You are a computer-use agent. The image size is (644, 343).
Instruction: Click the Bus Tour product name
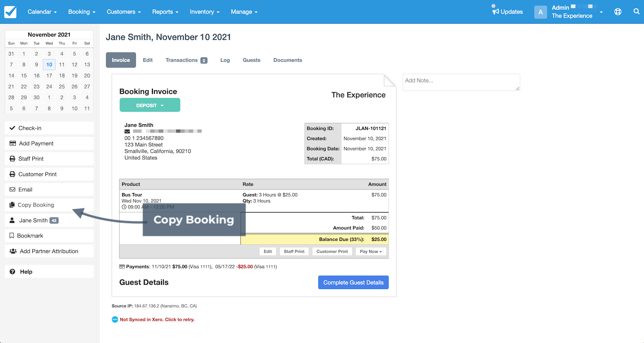tap(132, 195)
